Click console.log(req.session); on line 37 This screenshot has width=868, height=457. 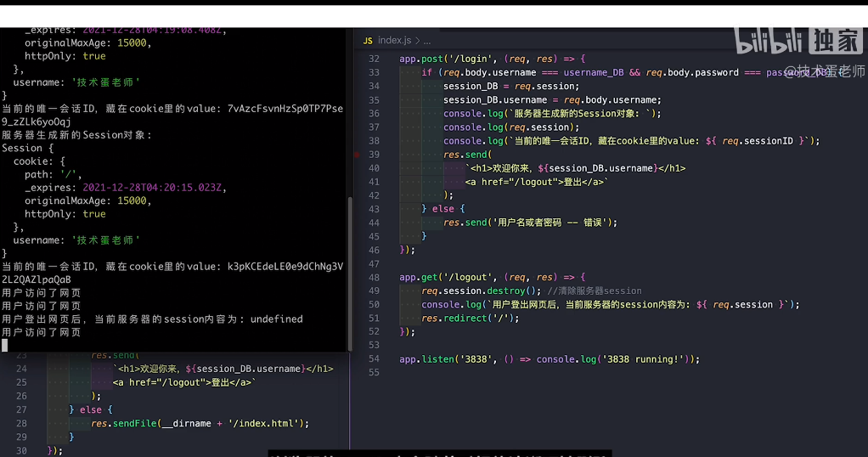click(511, 127)
